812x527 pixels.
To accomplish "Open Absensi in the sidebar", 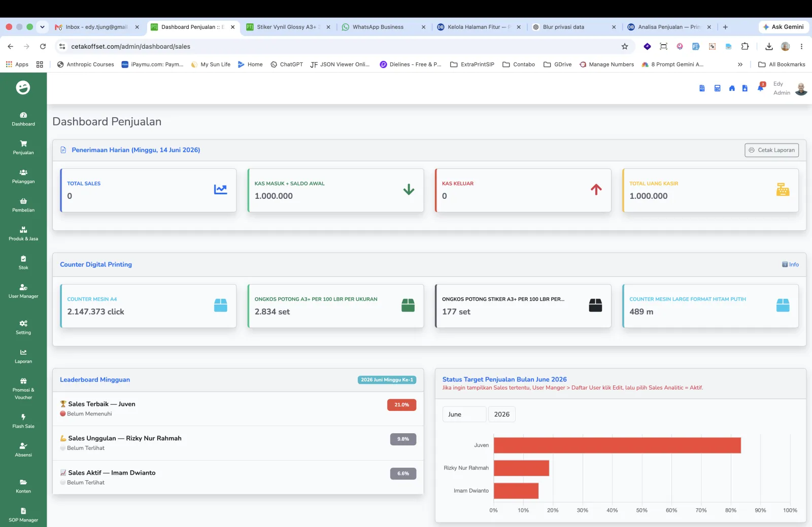I will 23,450.
